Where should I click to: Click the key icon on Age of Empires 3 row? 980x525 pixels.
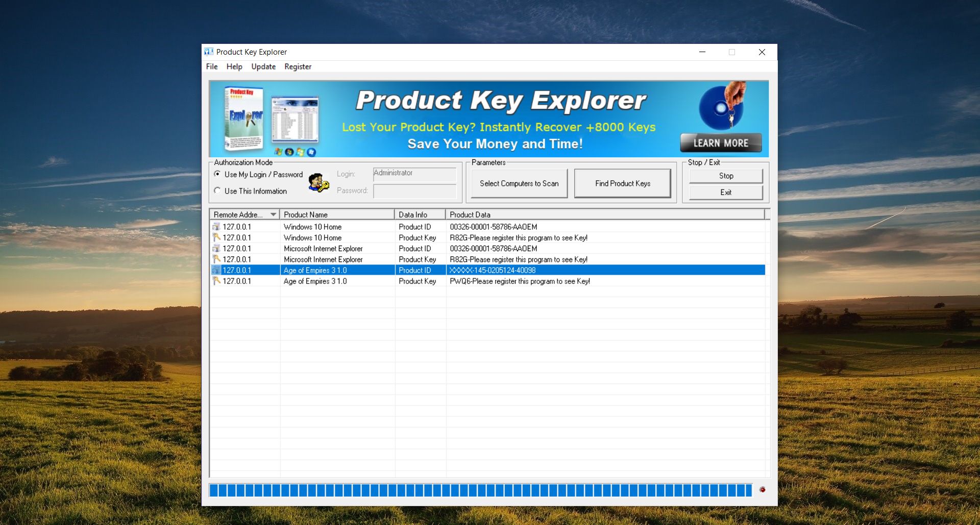point(217,281)
